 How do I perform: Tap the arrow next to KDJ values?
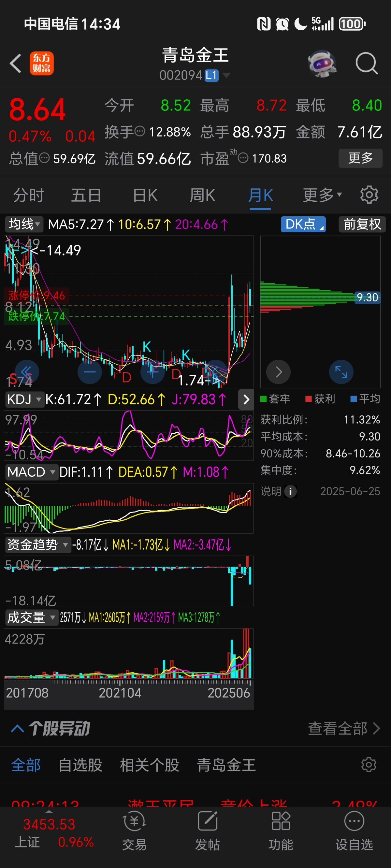click(246, 399)
